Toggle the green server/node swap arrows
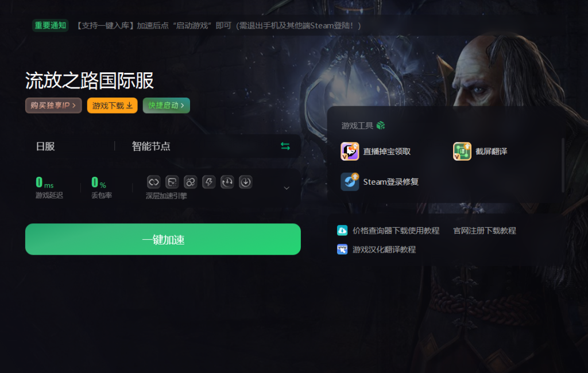 point(285,146)
